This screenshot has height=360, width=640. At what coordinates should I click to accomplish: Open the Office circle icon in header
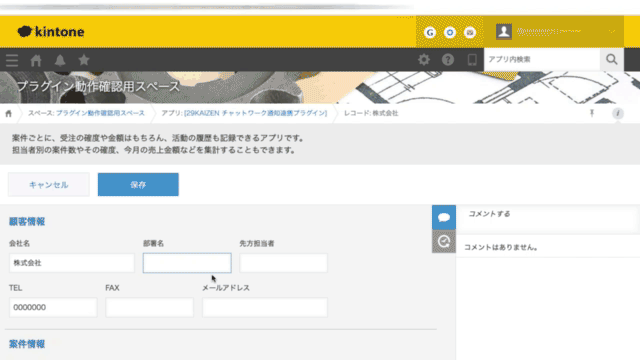click(x=450, y=32)
